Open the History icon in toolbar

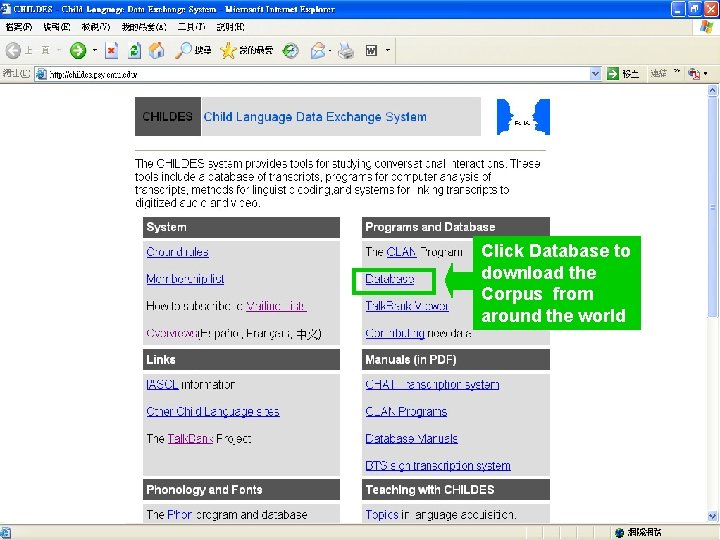coord(290,50)
